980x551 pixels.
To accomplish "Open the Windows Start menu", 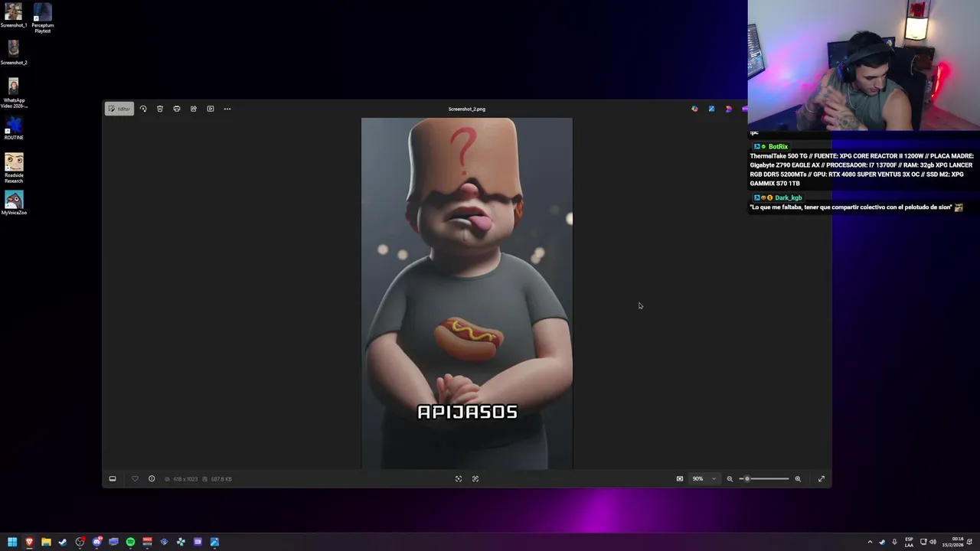I will pos(12,542).
